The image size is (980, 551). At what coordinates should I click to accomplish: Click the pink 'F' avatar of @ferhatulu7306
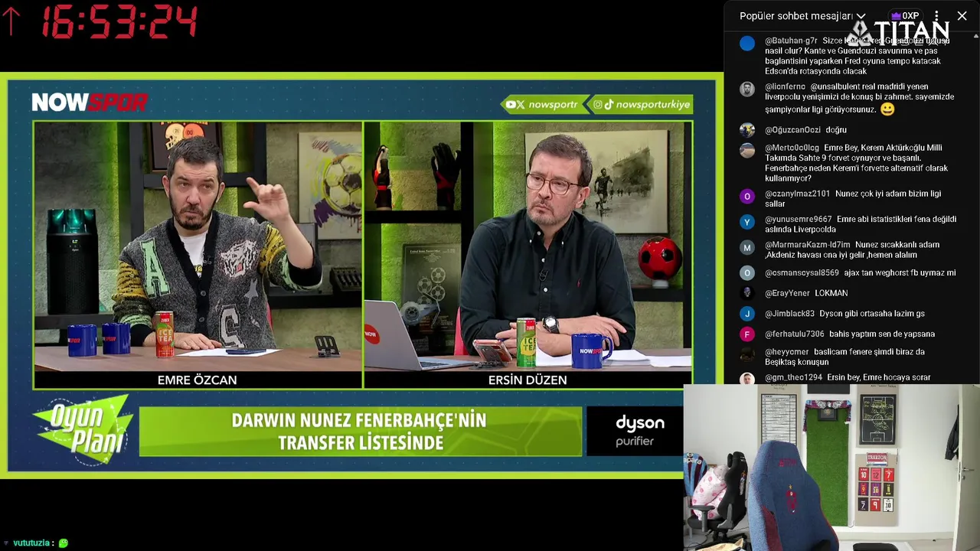(x=747, y=334)
